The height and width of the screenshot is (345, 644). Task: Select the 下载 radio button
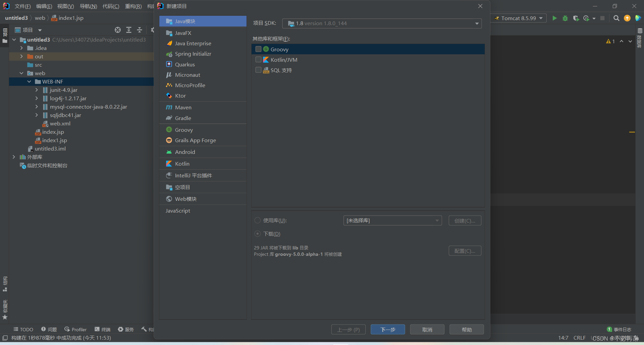(x=258, y=233)
